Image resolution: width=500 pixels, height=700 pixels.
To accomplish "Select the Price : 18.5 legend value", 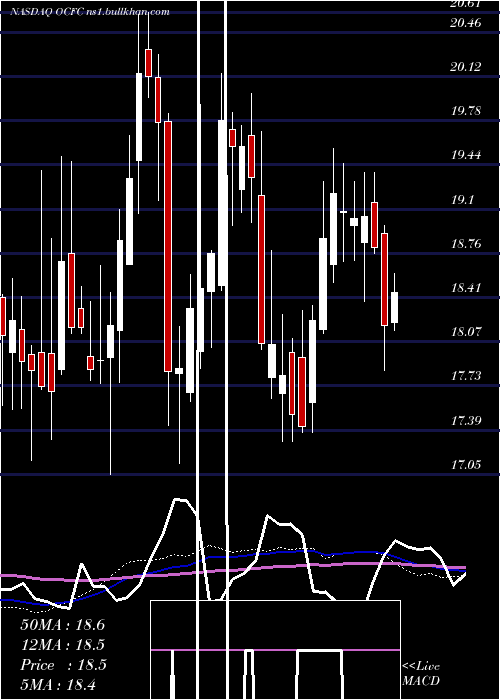I will pyautogui.click(x=63, y=665).
